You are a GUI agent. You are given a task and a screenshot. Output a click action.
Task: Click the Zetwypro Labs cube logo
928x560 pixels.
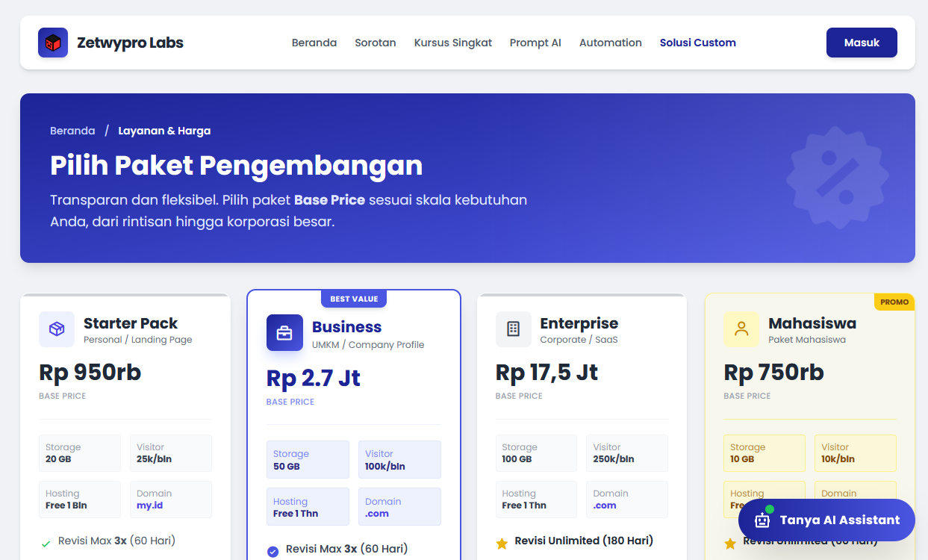tap(53, 43)
